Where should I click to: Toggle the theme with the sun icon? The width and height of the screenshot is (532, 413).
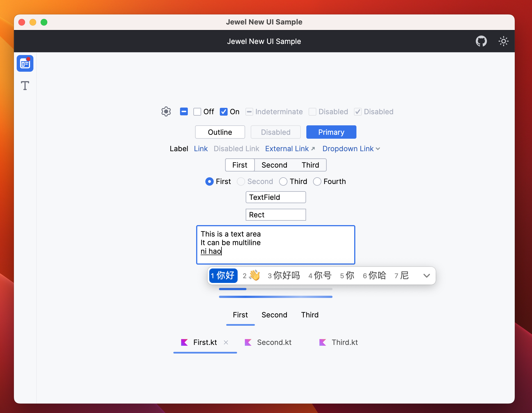(x=504, y=41)
